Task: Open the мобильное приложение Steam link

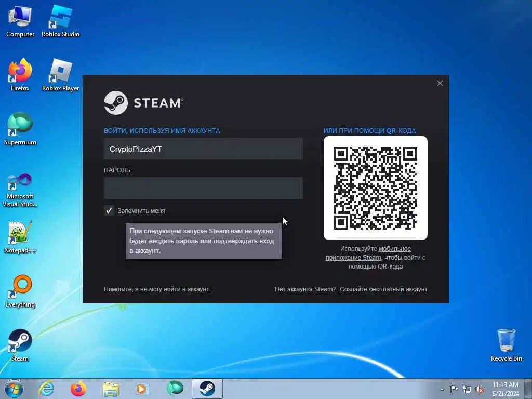Action: tap(368, 253)
